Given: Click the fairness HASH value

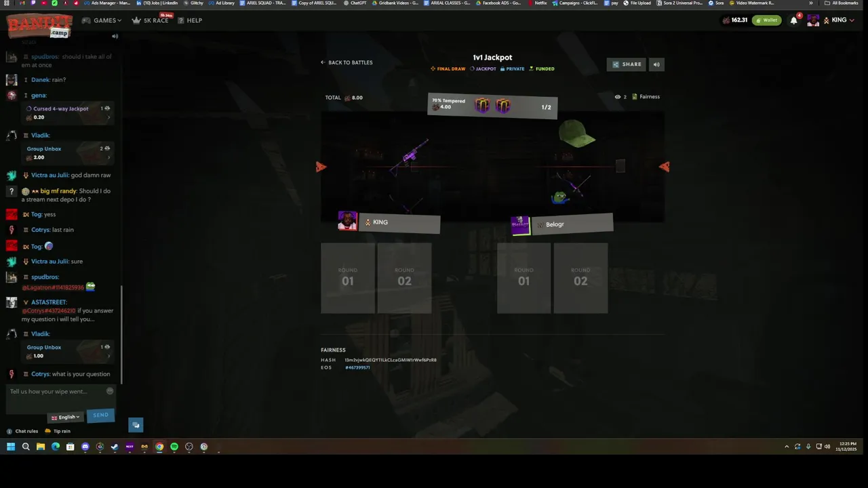Looking at the screenshot, I should tap(391, 360).
